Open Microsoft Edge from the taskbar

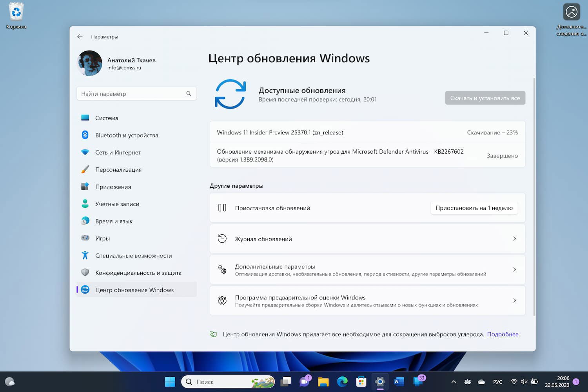342,381
